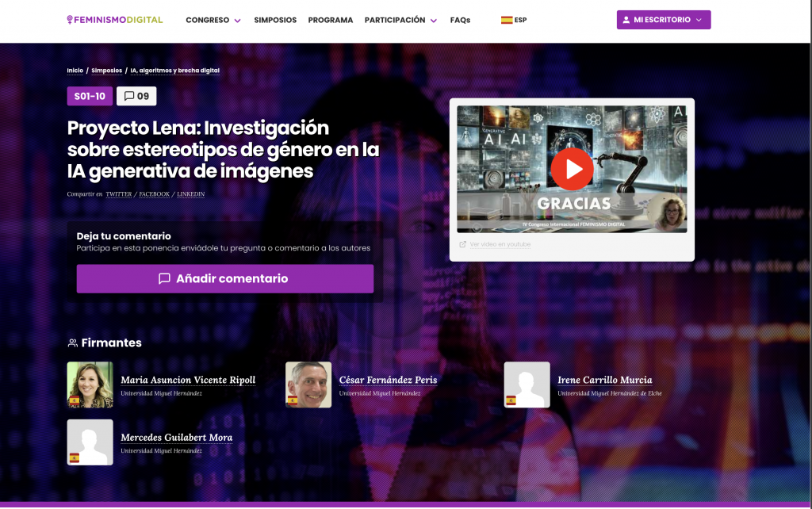Open the FAQs page
This screenshot has height=509, width=812.
tap(460, 20)
